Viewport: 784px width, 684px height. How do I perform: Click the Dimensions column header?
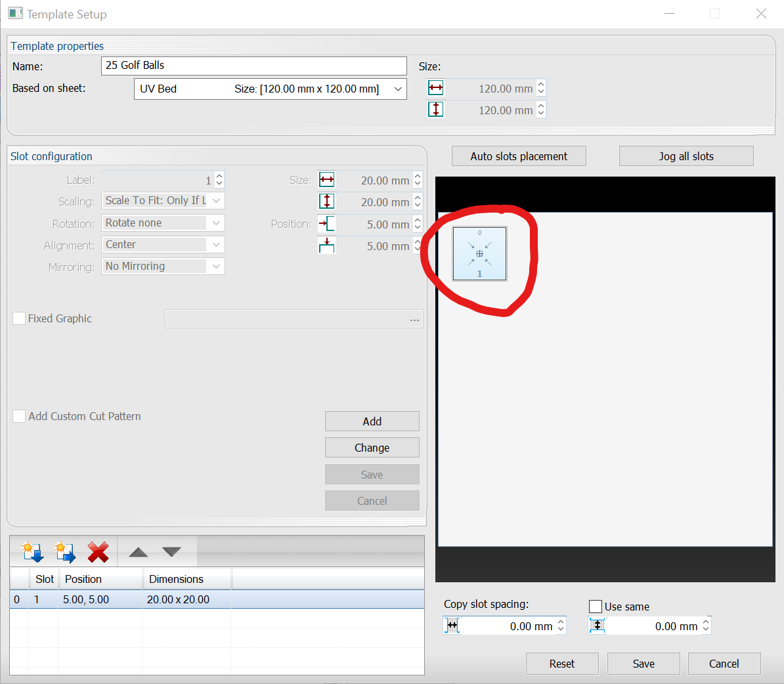pos(187,578)
